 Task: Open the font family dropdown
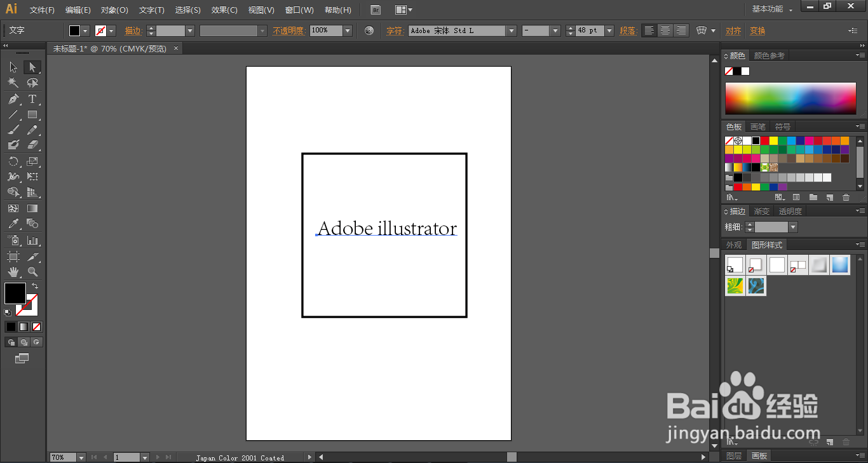512,30
